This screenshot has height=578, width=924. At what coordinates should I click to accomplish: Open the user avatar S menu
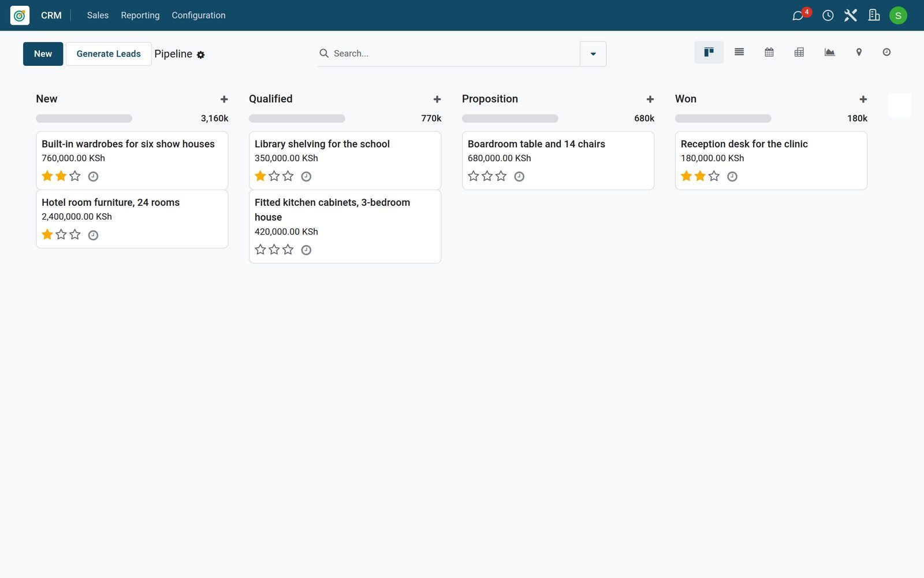click(x=898, y=16)
